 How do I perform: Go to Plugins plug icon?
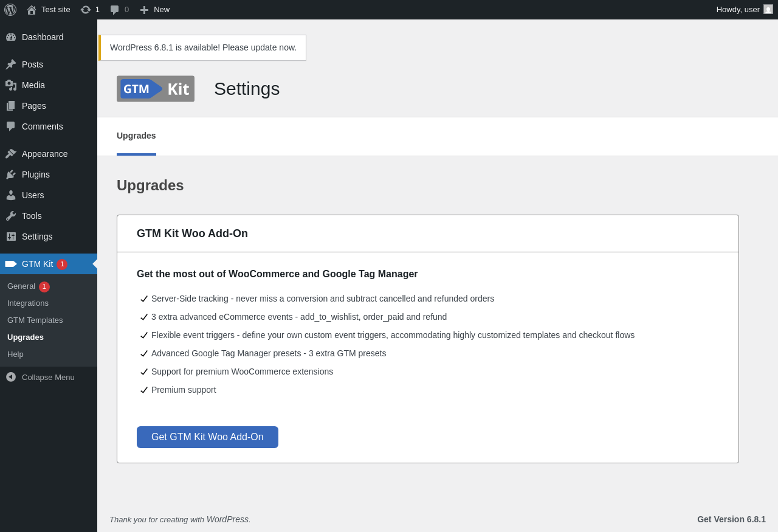pyautogui.click(x=11, y=174)
